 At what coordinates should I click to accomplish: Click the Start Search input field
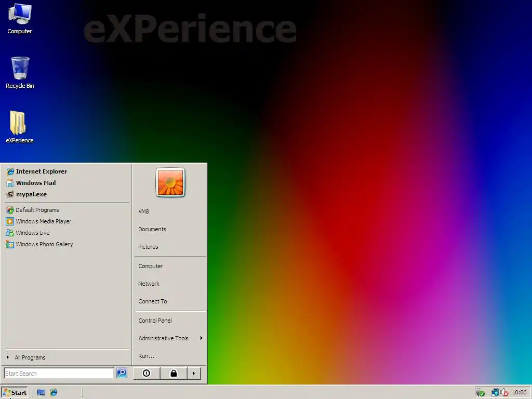[59, 373]
